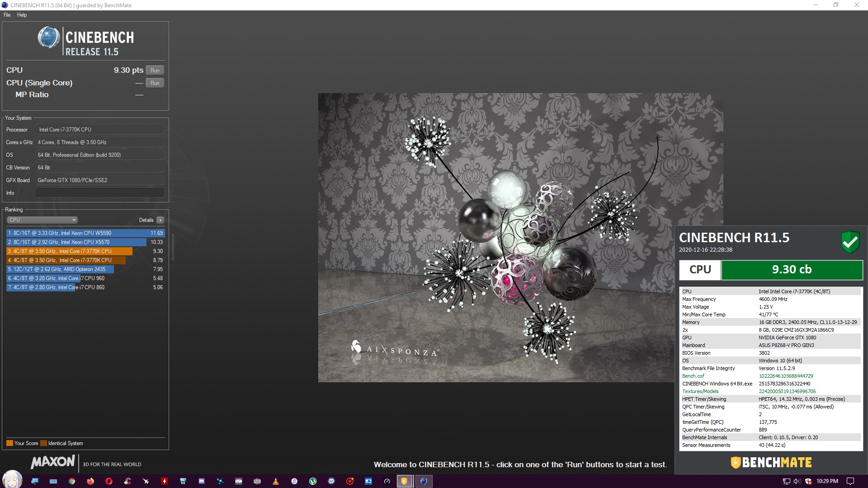Click the panel splitter handle beside ranking
The image size is (868, 488).
(173, 248)
